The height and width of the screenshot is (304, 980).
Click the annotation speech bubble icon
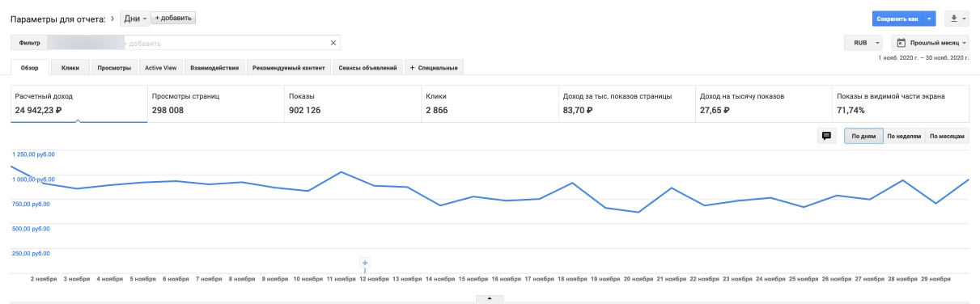[x=826, y=136]
